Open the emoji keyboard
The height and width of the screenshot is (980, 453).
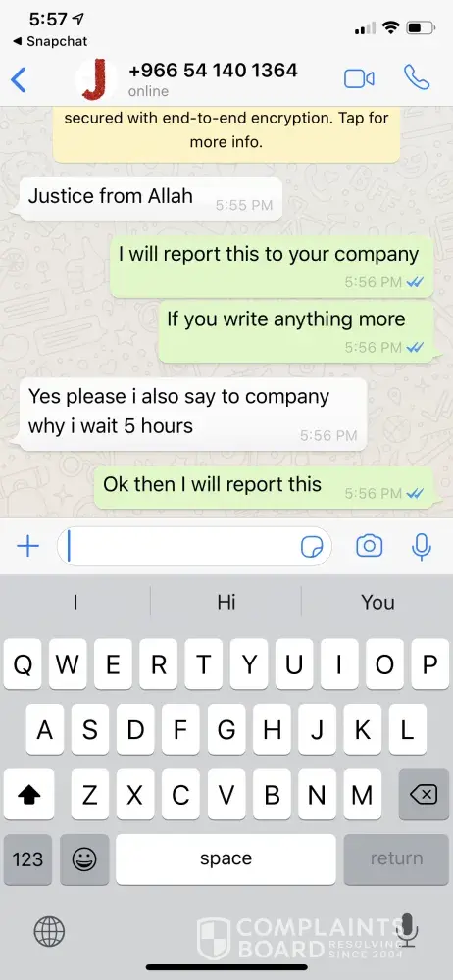click(84, 859)
